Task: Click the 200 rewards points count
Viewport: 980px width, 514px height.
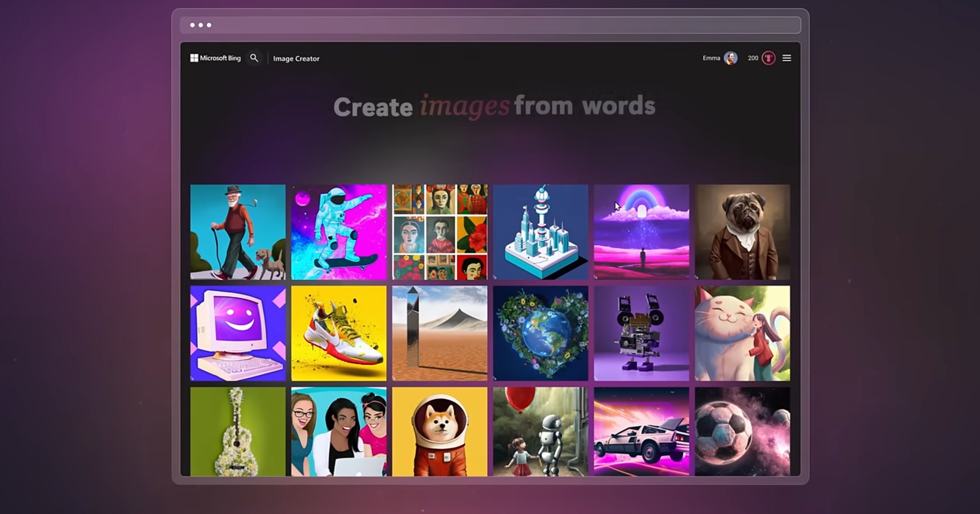Action: [x=753, y=58]
